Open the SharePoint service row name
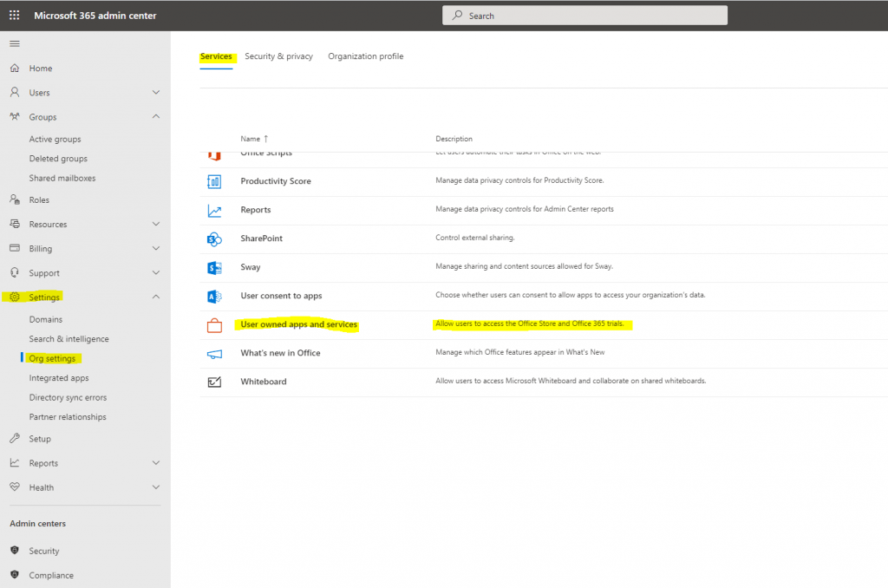This screenshot has height=588, width=888. 262,238
